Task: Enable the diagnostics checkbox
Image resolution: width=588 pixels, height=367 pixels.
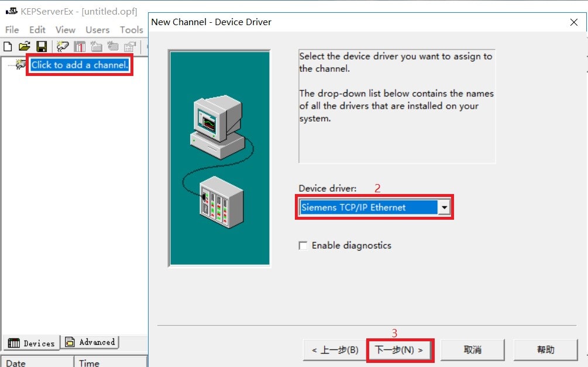Action: pos(302,245)
